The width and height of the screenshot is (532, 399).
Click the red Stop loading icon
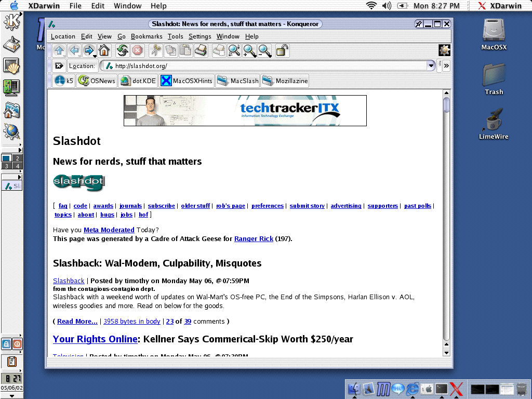click(x=137, y=51)
